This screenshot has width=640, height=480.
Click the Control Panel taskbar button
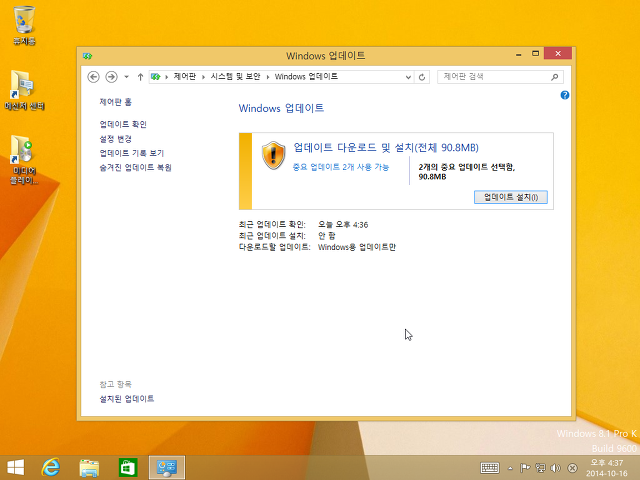coord(167,467)
